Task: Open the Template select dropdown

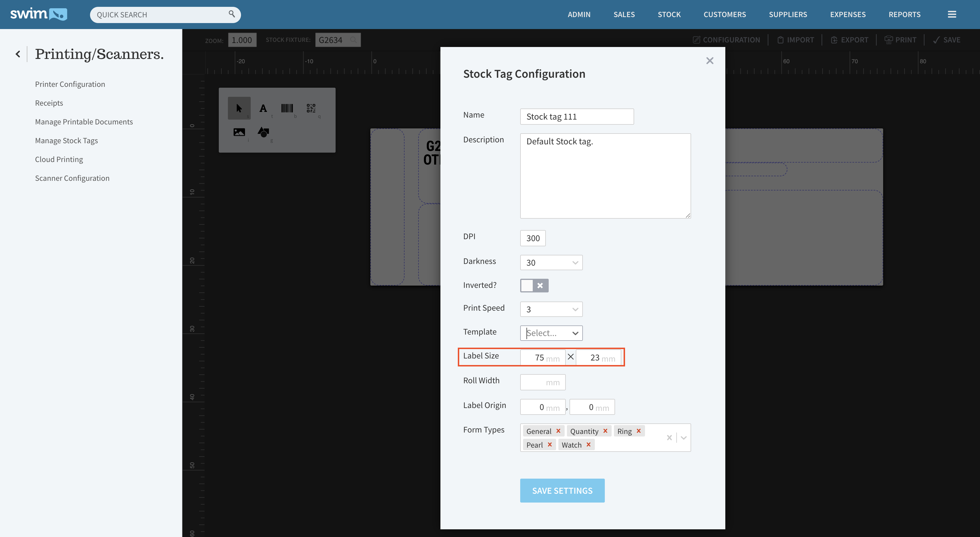Action: 551,333
